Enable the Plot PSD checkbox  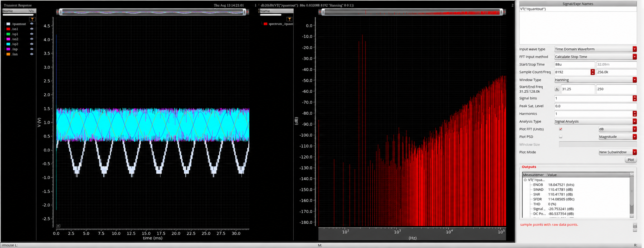560,137
